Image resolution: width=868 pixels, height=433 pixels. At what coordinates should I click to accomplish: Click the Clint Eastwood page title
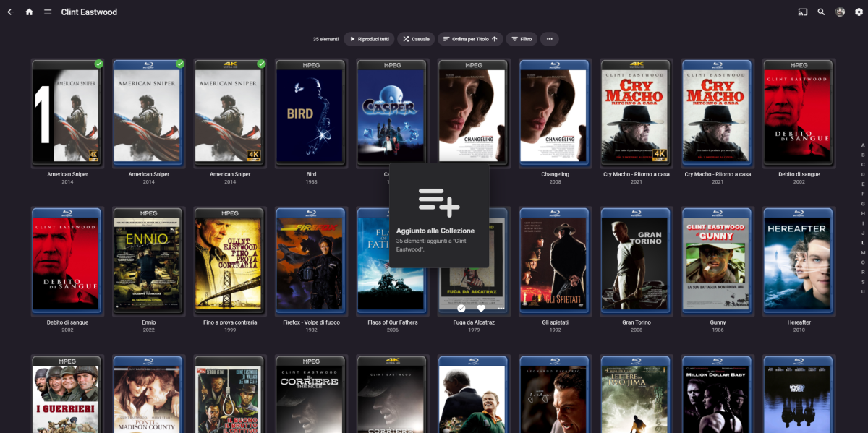pyautogui.click(x=89, y=12)
